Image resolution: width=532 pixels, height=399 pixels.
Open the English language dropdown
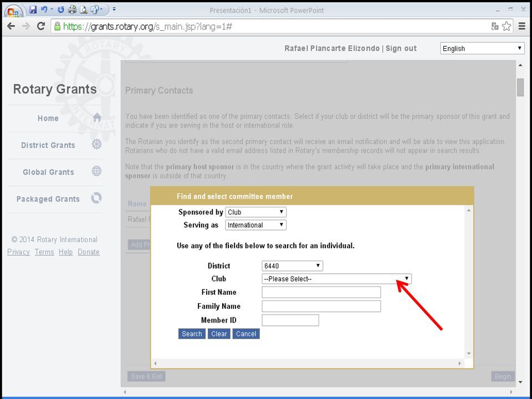(482, 49)
